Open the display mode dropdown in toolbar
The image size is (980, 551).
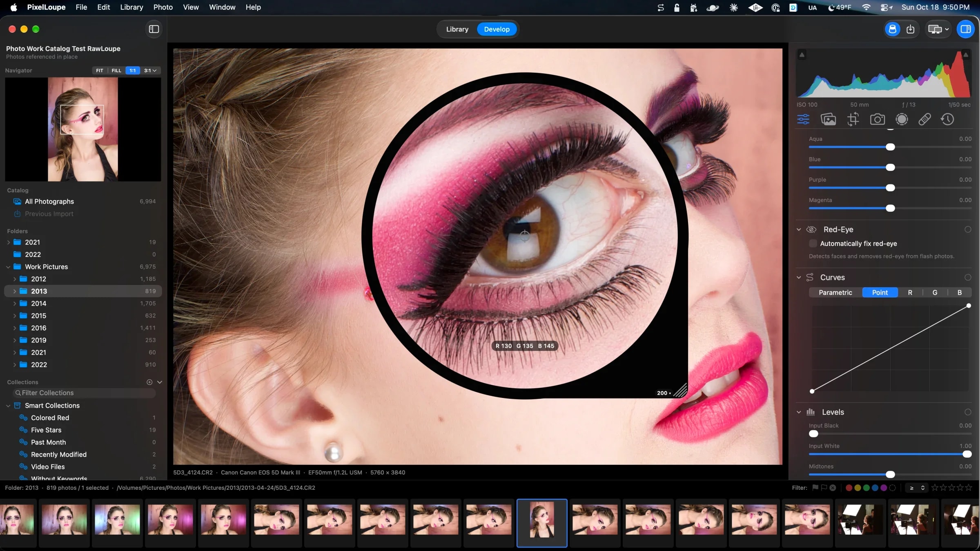938,29
